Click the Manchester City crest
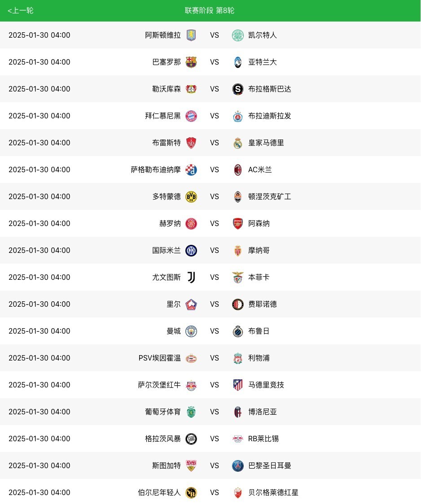The width and height of the screenshot is (421, 504). 191,331
